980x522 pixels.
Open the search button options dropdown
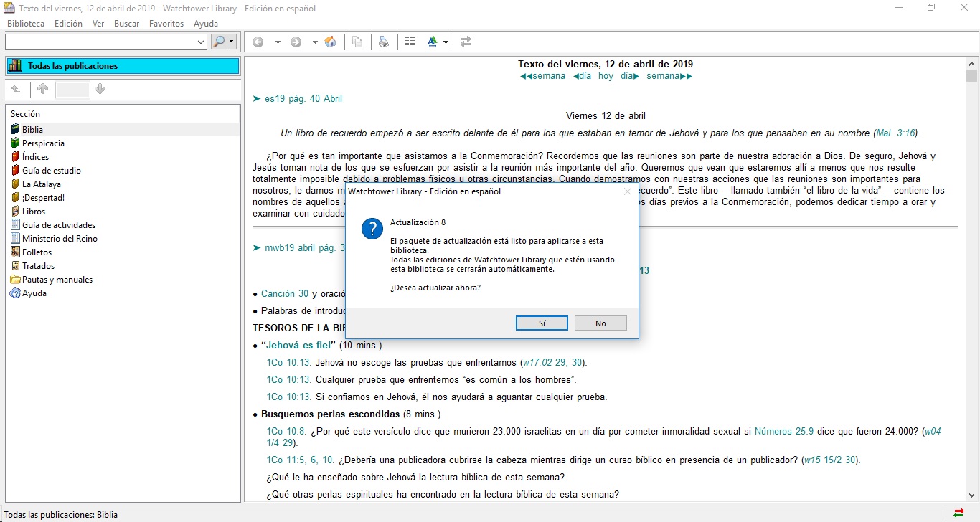click(231, 42)
